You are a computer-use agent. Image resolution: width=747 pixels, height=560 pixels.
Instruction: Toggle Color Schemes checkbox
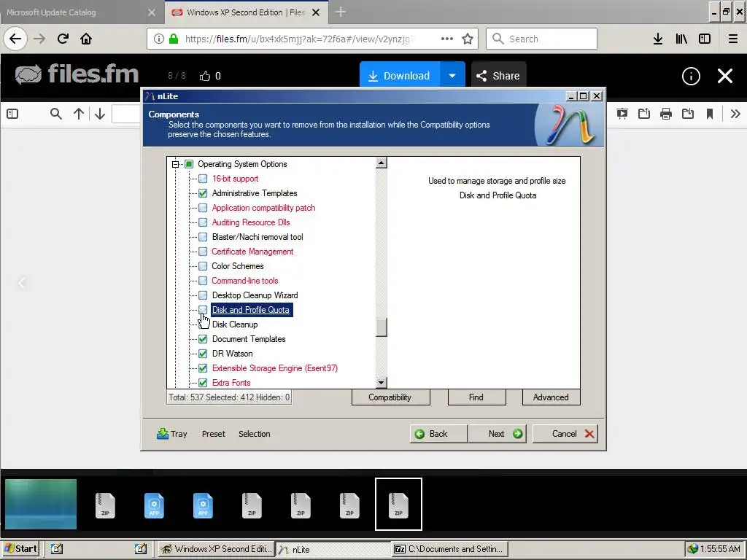tap(203, 266)
